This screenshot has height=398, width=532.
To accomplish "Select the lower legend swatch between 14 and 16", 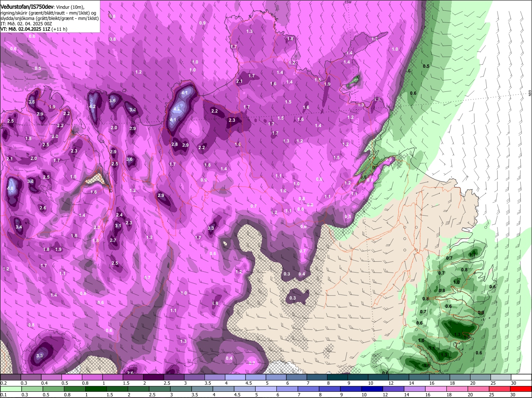I will [415, 388].
